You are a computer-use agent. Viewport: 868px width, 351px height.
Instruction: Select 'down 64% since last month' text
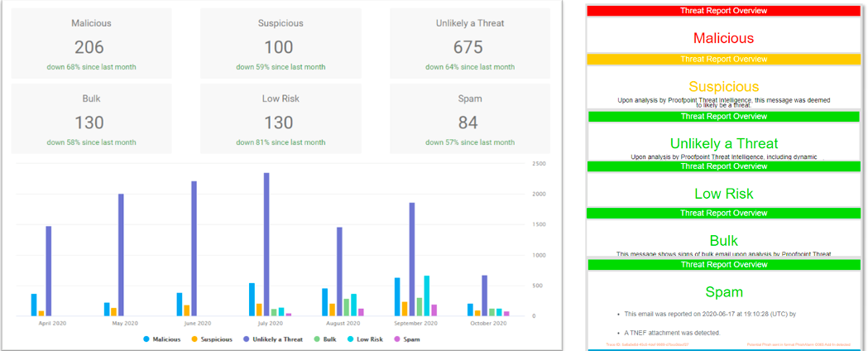[x=469, y=67]
